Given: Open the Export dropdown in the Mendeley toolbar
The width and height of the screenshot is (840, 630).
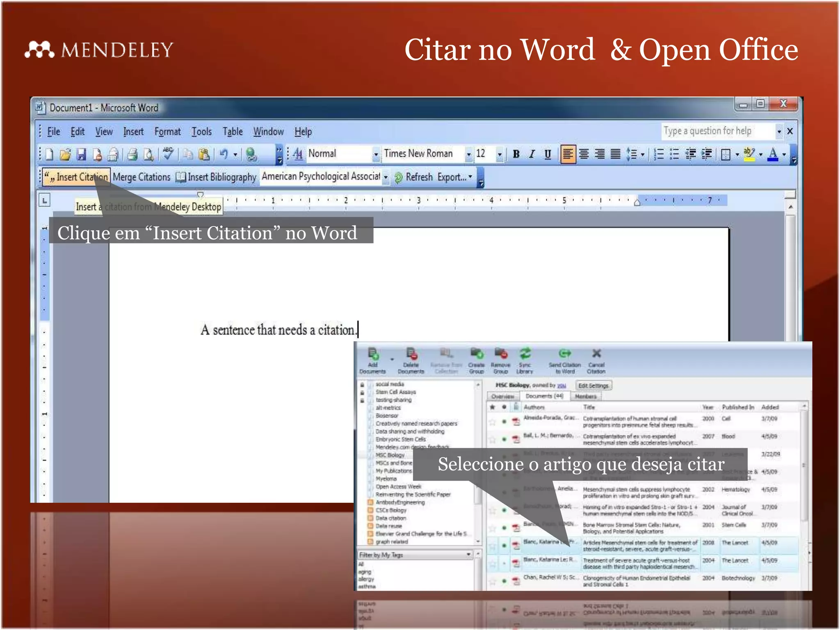Looking at the screenshot, I should click(454, 177).
